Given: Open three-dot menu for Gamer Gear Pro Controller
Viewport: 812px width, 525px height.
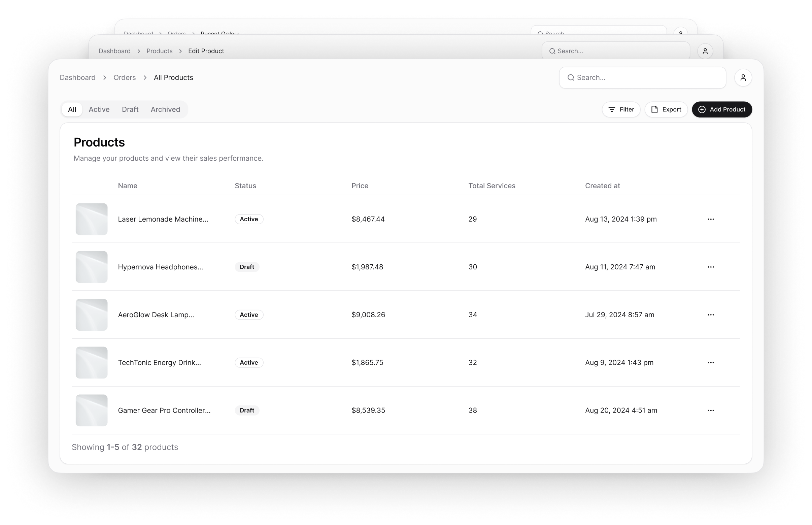Looking at the screenshot, I should click(710, 410).
